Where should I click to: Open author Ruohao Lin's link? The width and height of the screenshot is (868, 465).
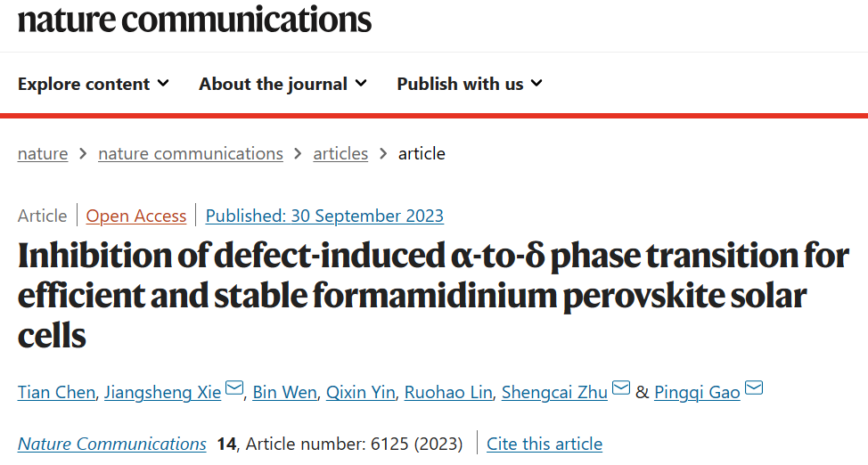[448, 392]
